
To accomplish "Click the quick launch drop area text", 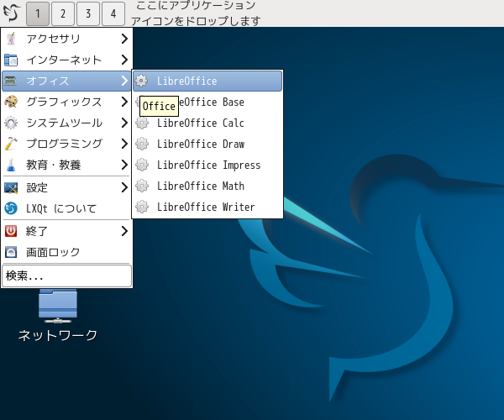I will pyautogui.click(x=196, y=13).
